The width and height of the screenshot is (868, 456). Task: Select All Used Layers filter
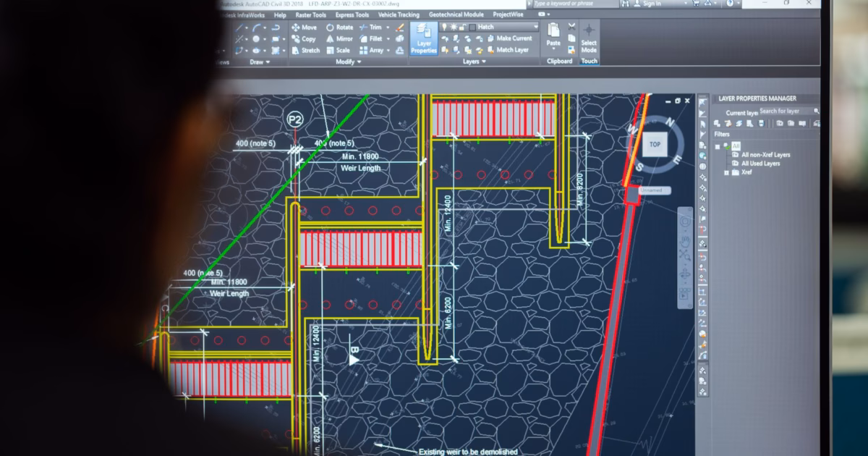760,164
